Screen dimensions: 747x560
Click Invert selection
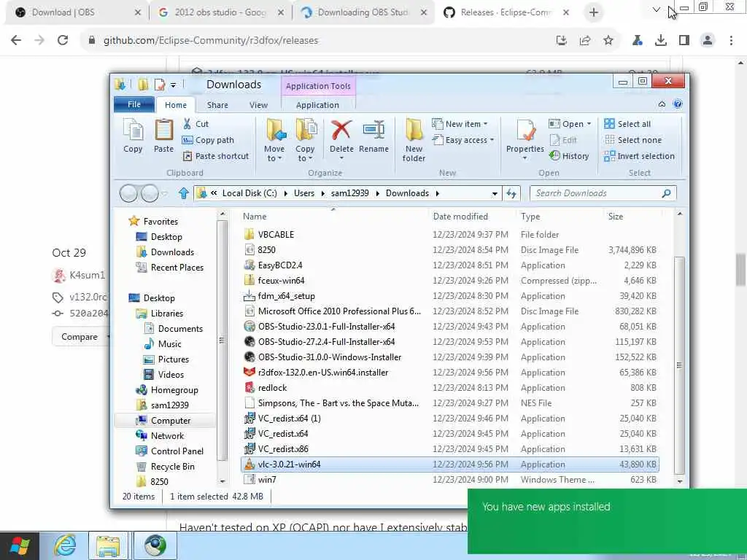point(639,156)
